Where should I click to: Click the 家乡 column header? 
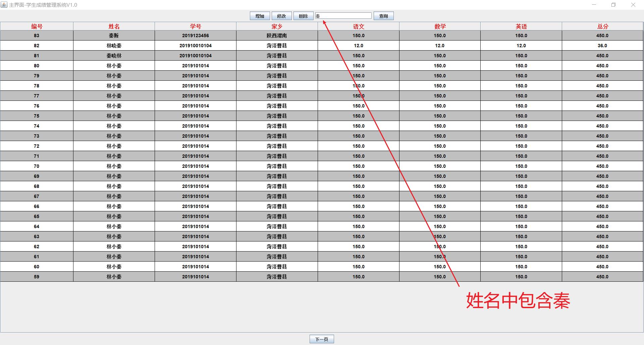277,26
